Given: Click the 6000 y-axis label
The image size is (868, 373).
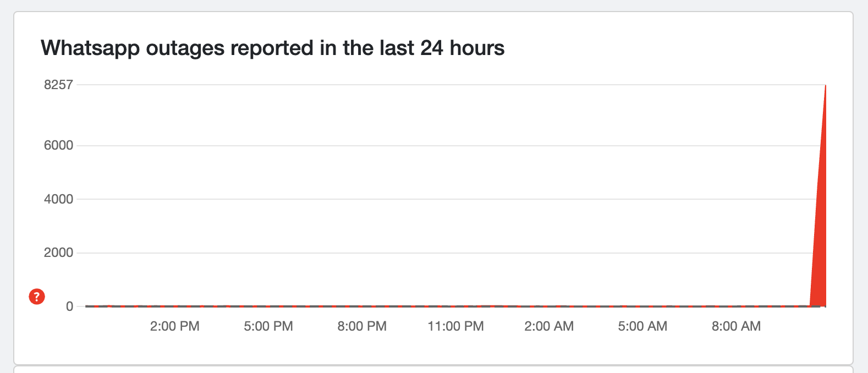Looking at the screenshot, I should [58, 145].
